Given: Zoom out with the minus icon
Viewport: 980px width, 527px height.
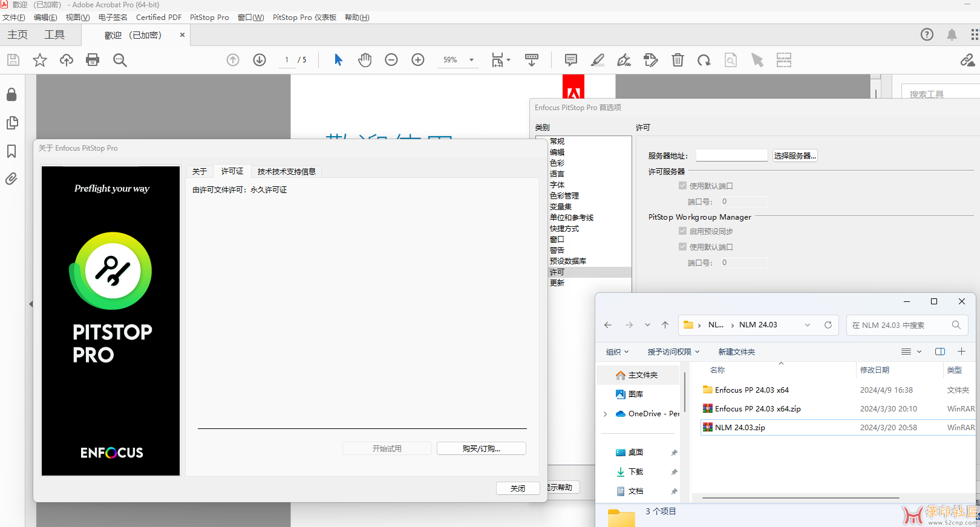Looking at the screenshot, I should point(391,60).
